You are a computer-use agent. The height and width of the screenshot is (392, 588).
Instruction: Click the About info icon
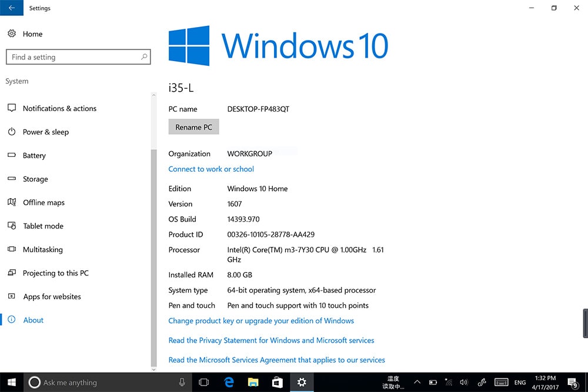click(12, 320)
